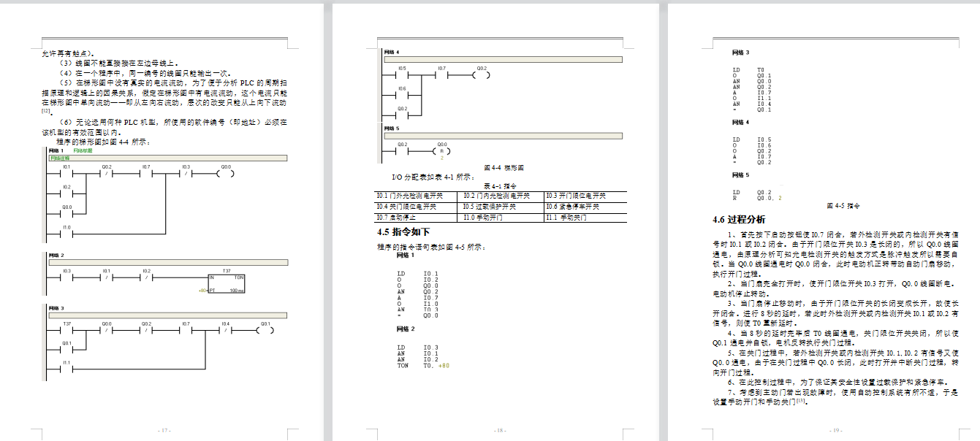980x441 pixels.
Task: Click the page number "- 18 -" footer
Action: point(501,430)
